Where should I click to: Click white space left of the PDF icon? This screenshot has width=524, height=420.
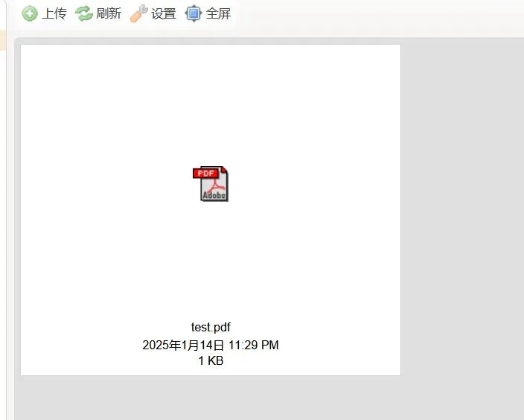[x=107, y=184]
